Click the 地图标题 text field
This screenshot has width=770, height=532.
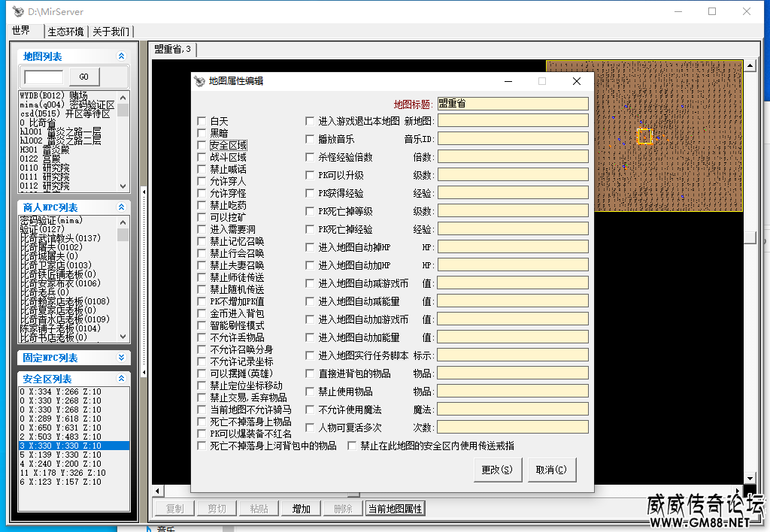click(x=513, y=103)
